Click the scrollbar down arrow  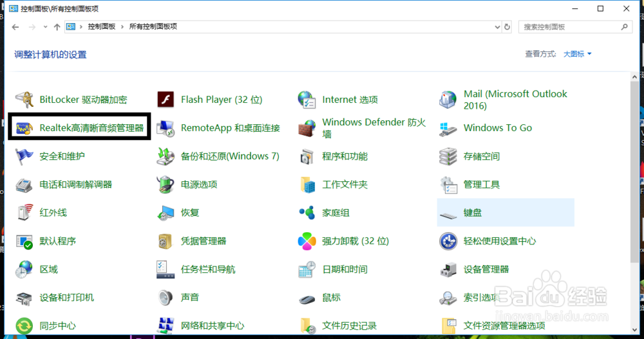634,329
